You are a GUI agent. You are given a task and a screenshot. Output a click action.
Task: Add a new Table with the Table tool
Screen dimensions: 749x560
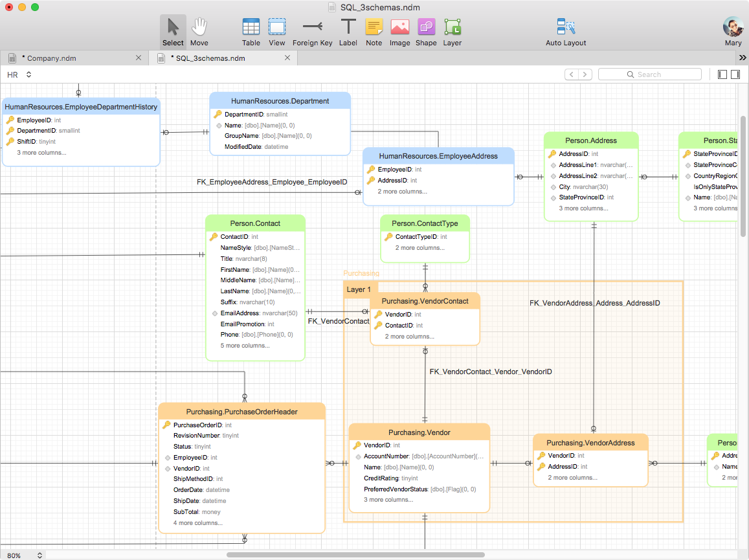(251, 30)
